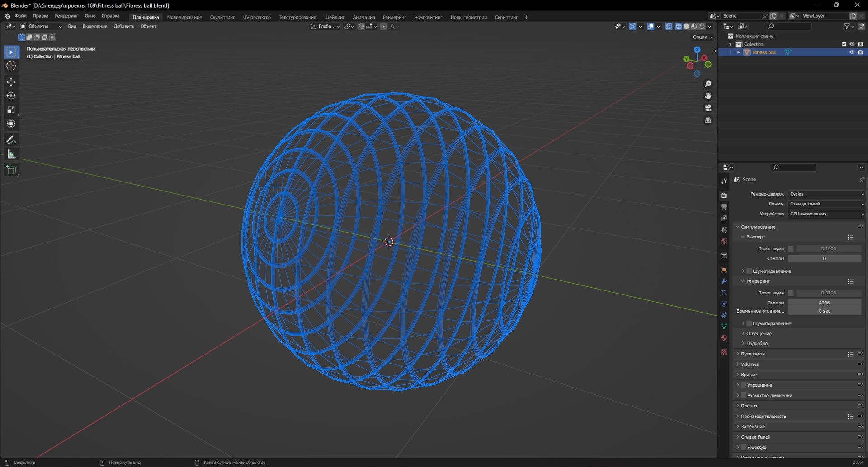Open the Modifiers wrench tab

click(x=724, y=281)
